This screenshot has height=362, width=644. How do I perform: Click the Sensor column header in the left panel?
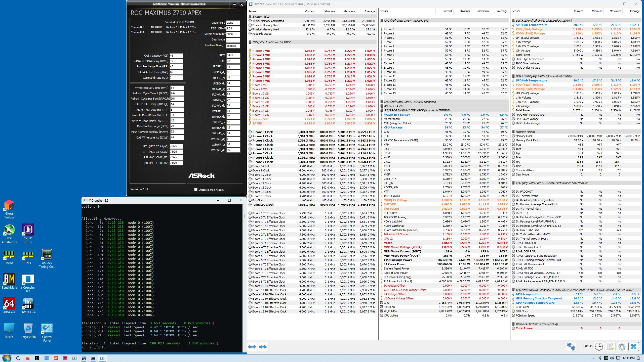pos(271,11)
